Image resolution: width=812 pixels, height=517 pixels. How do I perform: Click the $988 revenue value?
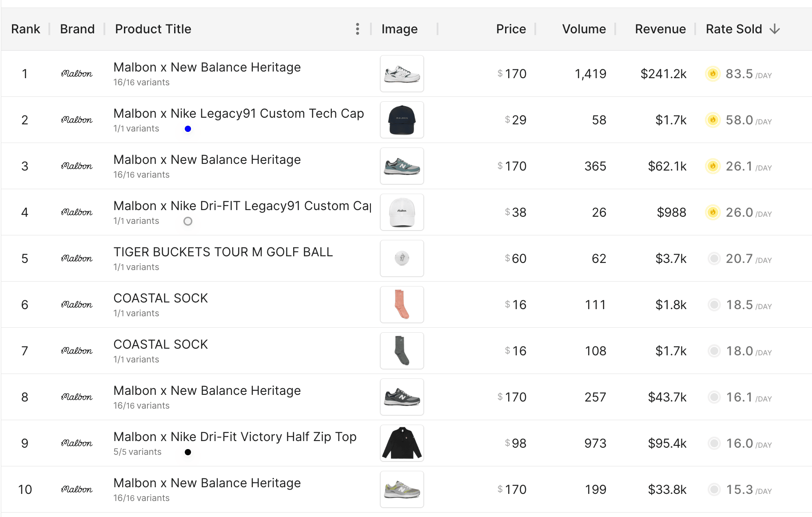coord(672,212)
